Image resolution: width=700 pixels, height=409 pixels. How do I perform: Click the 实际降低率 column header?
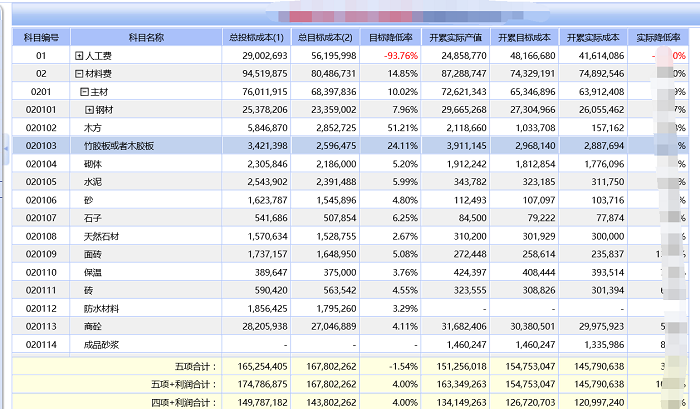click(x=658, y=38)
